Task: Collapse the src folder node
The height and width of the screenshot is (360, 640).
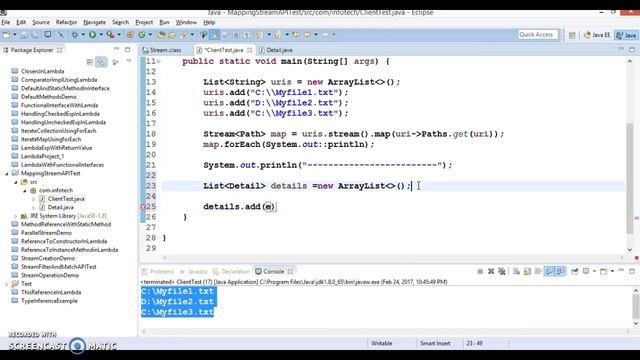Action: point(16,182)
